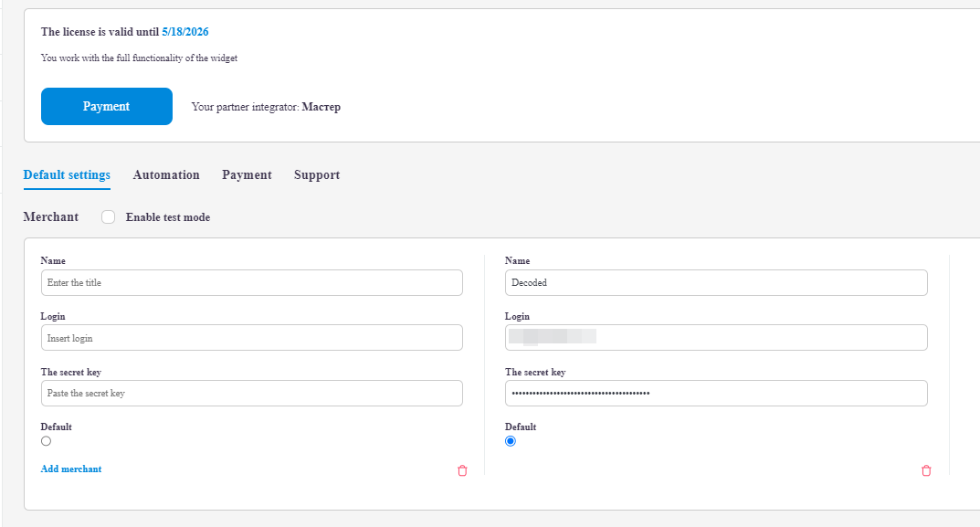Open the Automation tab

[x=166, y=175]
